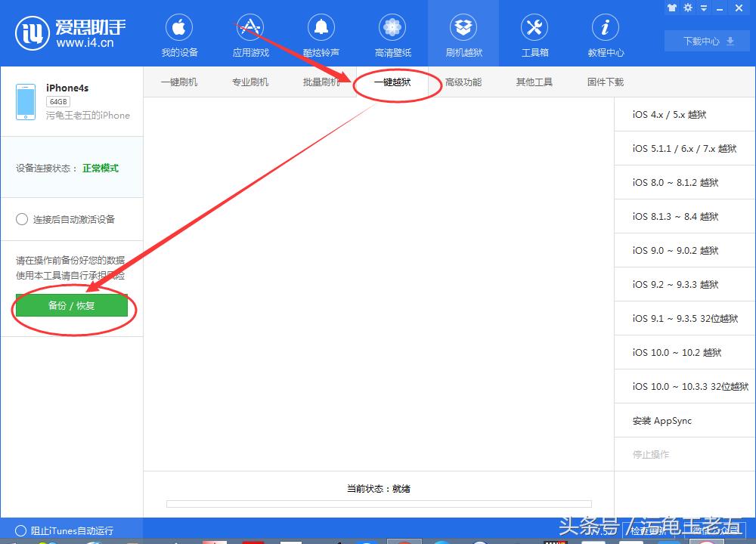The width and height of the screenshot is (756, 544).
Task: Open the 我的设备 (My Devices) panel
Action: point(179,34)
